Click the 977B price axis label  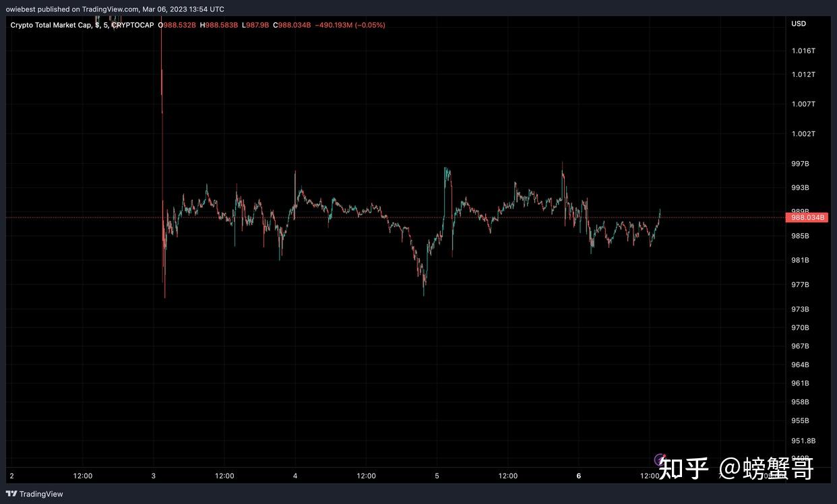pos(800,285)
